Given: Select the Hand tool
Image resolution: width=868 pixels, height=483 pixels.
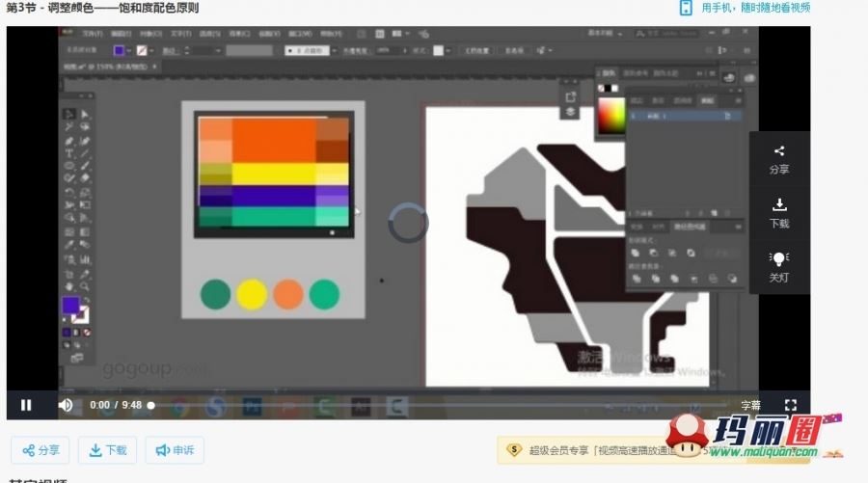Looking at the screenshot, I should [x=69, y=286].
